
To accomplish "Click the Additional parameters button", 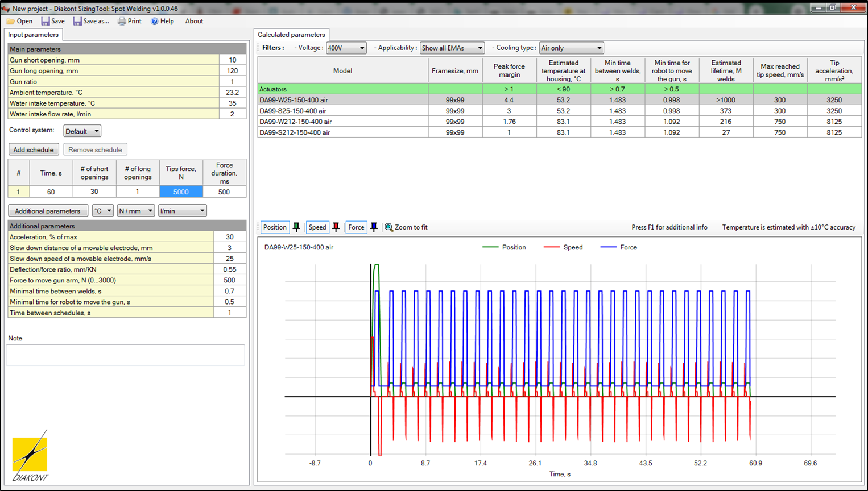I will (48, 211).
